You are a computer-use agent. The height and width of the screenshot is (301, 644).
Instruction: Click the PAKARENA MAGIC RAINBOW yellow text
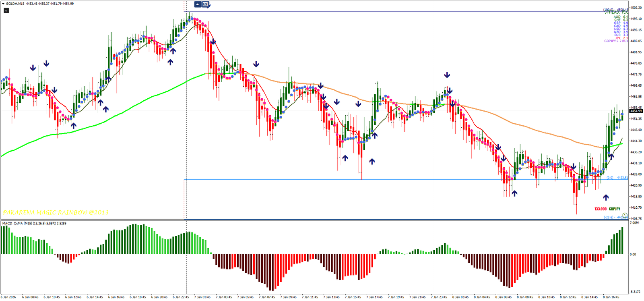(56, 212)
